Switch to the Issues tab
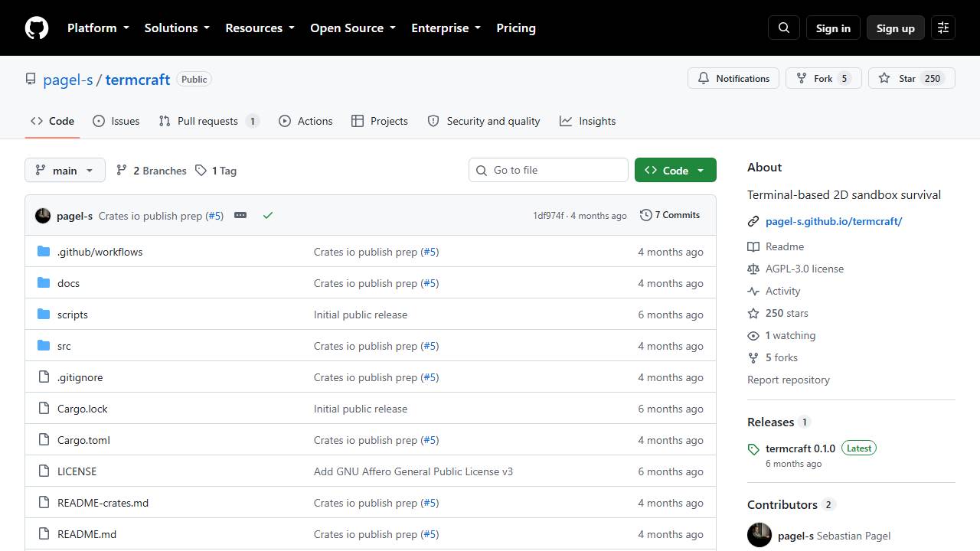Screen dimensions: 980x551 pyautogui.click(x=116, y=121)
